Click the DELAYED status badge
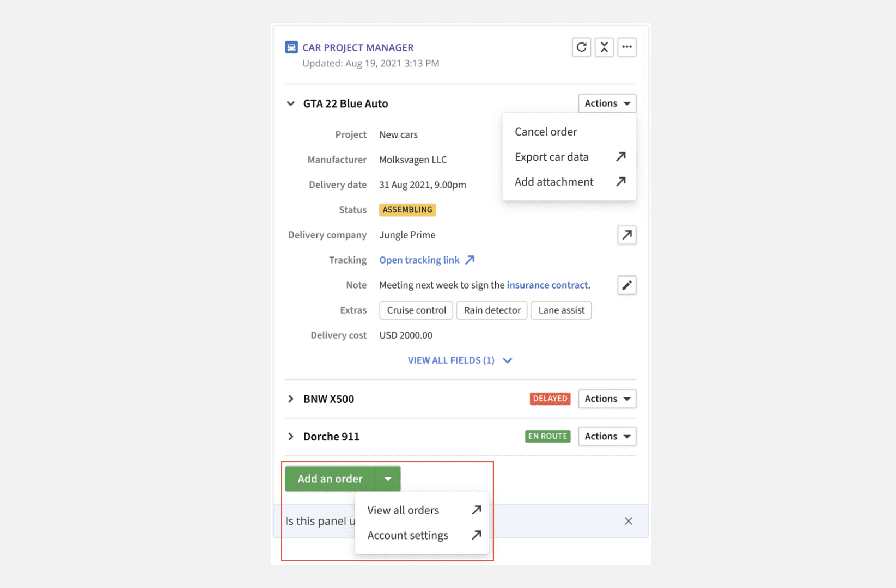 click(x=550, y=399)
